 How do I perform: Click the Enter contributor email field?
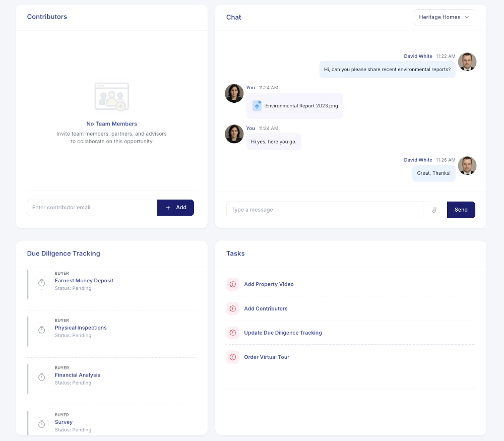coord(91,207)
